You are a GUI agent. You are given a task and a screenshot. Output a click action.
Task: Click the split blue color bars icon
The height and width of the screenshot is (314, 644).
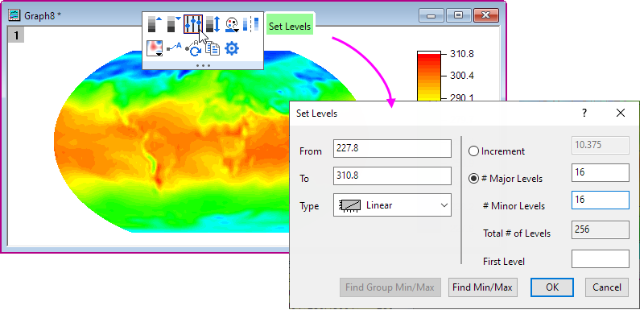tap(251, 24)
